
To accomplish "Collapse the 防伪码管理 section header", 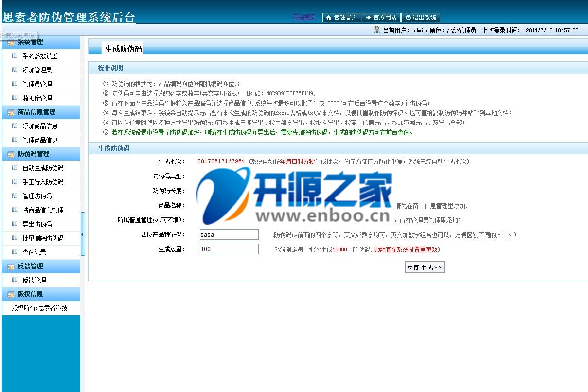I will (x=41, y=154).
